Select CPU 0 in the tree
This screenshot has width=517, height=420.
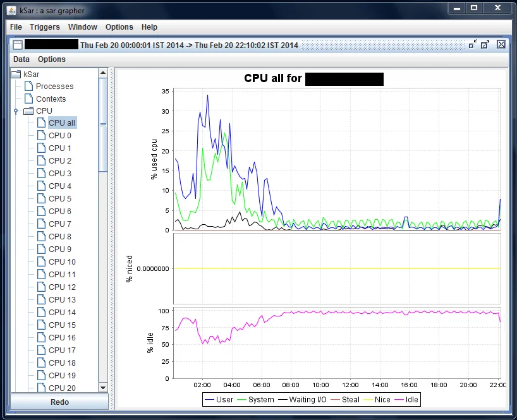click(x=59, y=135)
